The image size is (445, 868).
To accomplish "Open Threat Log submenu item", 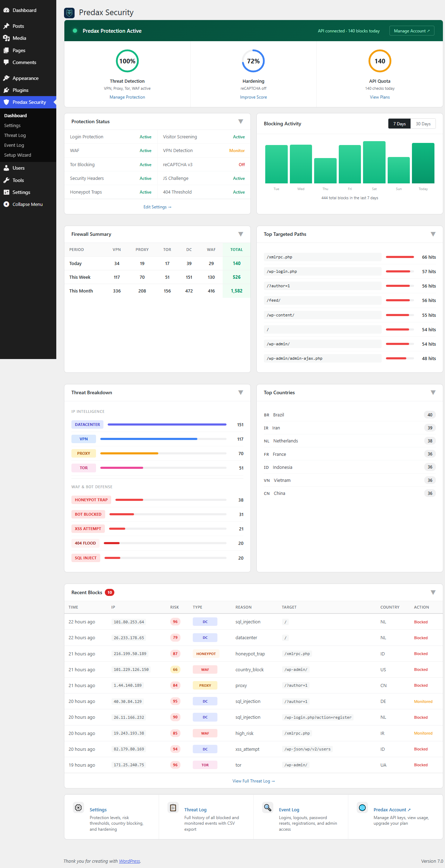I will point(15,135).
